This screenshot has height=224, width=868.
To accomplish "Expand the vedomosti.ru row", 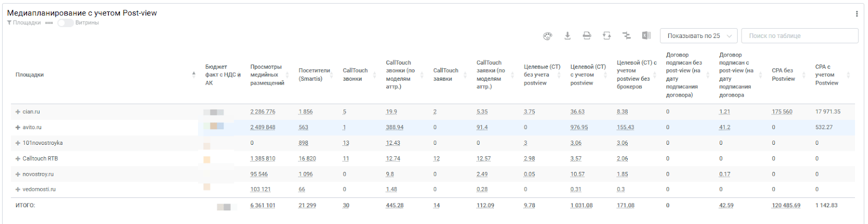I will pos(18,190).
